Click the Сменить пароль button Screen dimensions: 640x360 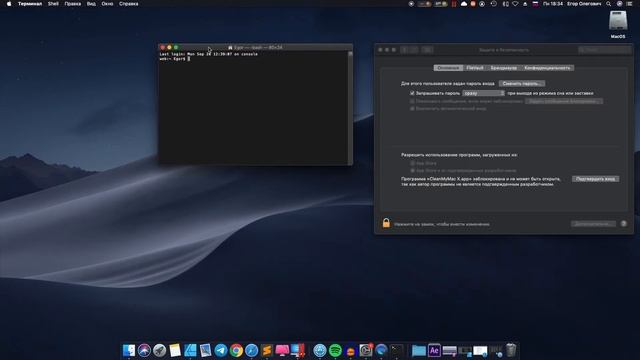click(522, 83)
